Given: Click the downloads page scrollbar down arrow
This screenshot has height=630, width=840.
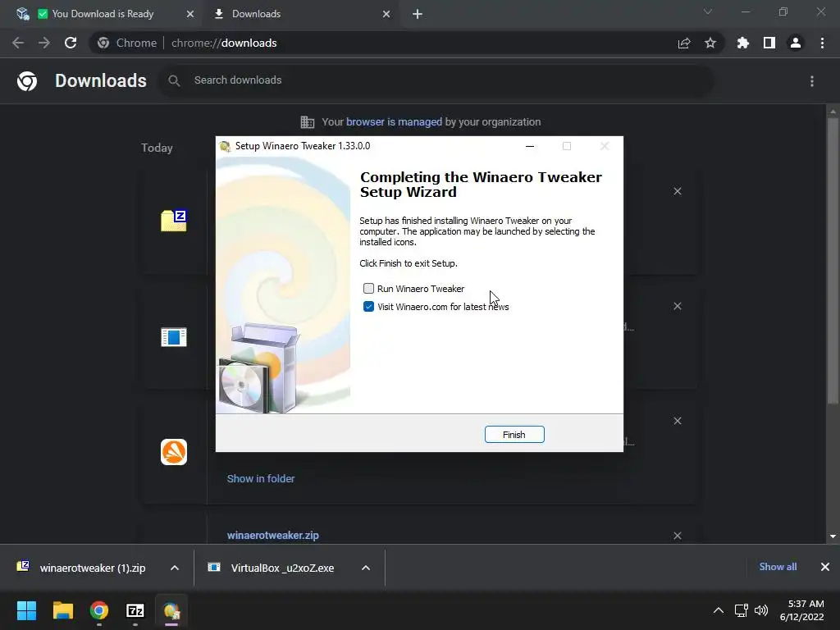Looking at the screenshot, I should click(x=833, y=536).
